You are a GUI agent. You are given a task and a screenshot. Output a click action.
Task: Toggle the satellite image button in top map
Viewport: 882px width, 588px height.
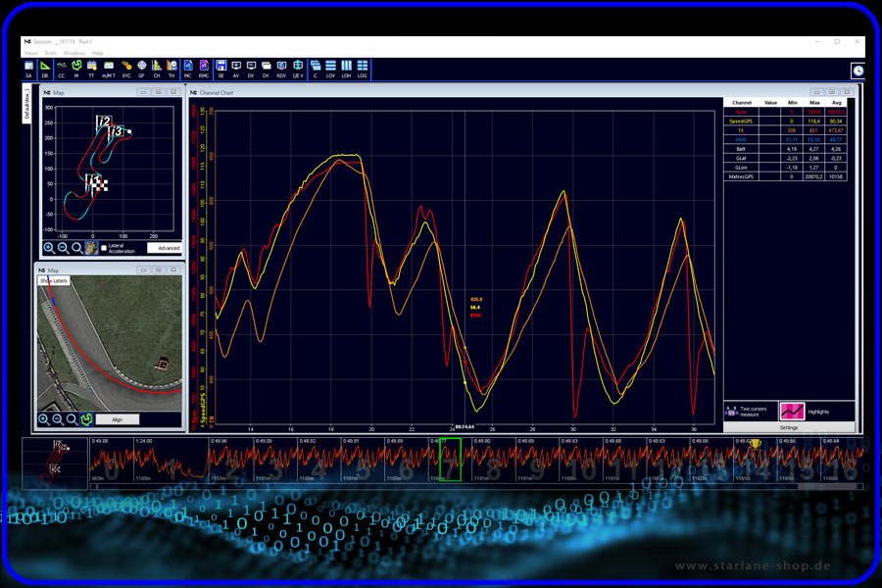tap(91, 248)
